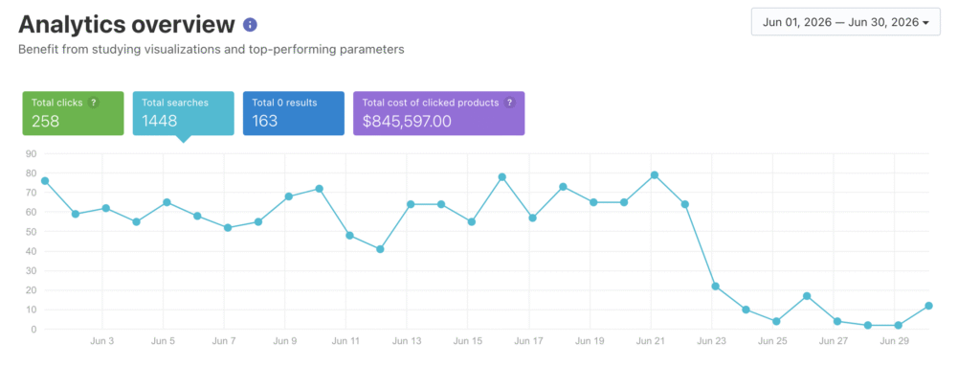
Task: Click the Jun 10 data point at 72
Action: tap(319, 189)
